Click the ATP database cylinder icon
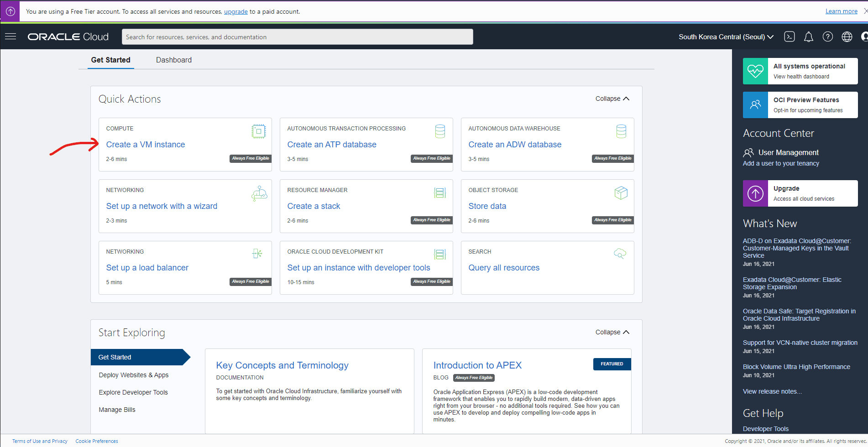The width and height of the screenshot is (868, 447). [440, 131]
